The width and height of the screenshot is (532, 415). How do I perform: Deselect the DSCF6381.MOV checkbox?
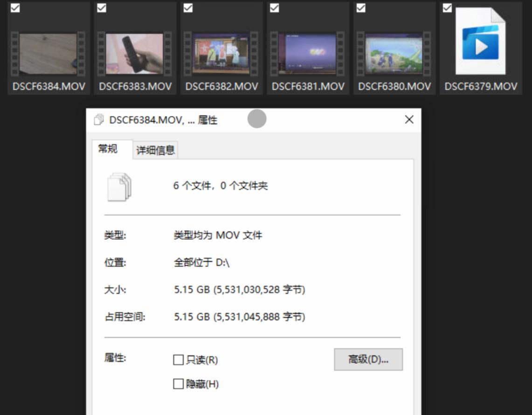pos(275,7)
